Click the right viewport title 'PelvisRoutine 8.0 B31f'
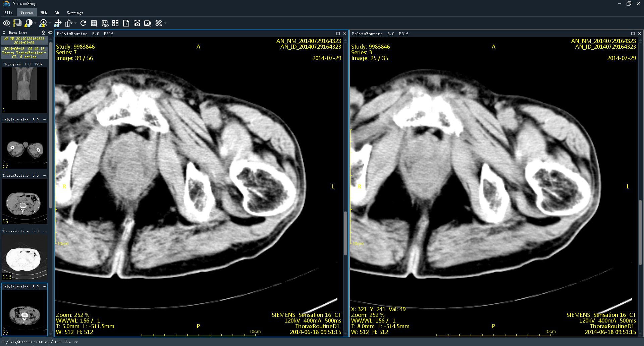644x346 pixels. pyautogui.click(x=380, y=34)
